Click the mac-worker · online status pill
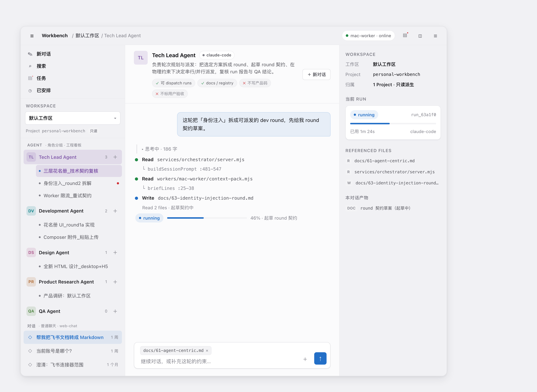 (x=368, y=36)
